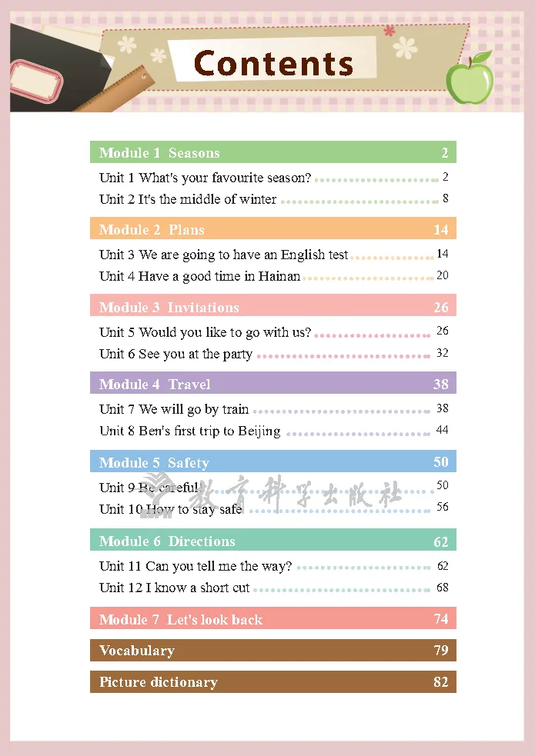Open Unit 5 Would you like to go with us?
535x756 pixels.
tap(206, 332)
